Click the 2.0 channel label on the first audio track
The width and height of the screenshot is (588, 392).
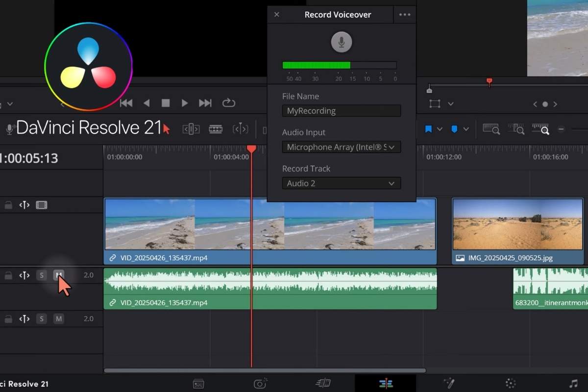pyautogui.click(x=88, y=275)
